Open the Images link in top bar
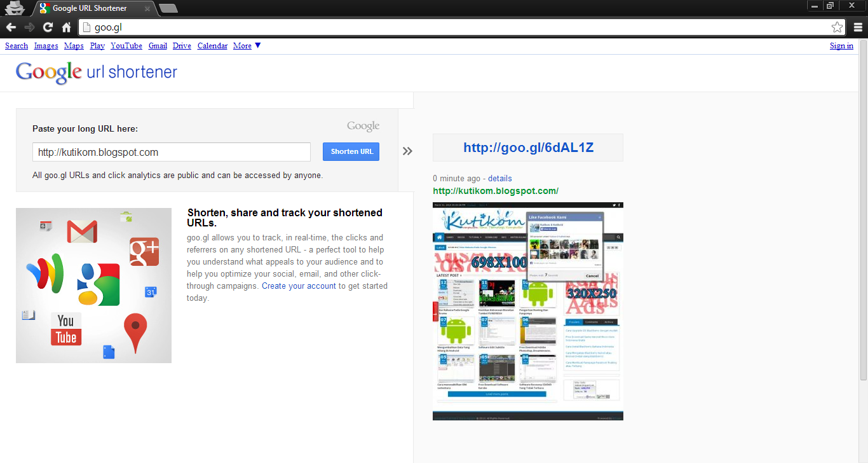 pyautogui.click(x=46, y=46)
